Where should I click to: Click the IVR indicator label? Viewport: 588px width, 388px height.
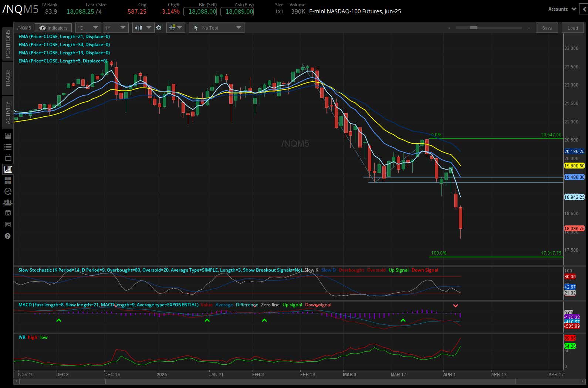click(x=22, y=337)
